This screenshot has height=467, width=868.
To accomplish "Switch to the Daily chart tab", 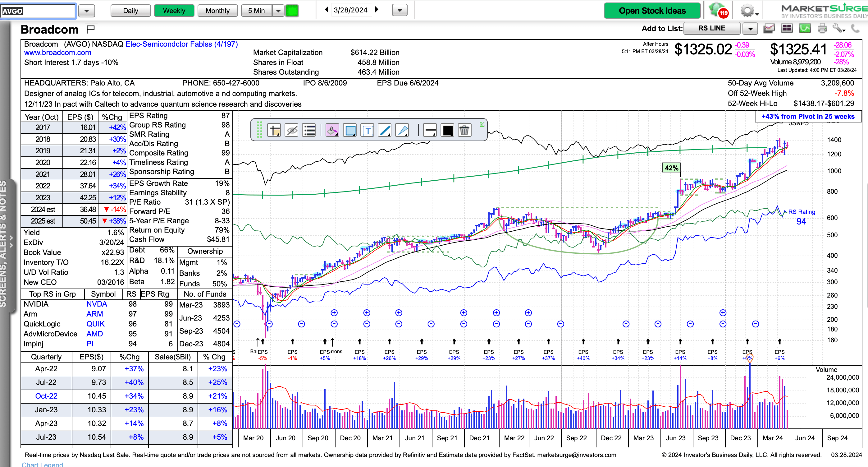I will click(130, 11).
